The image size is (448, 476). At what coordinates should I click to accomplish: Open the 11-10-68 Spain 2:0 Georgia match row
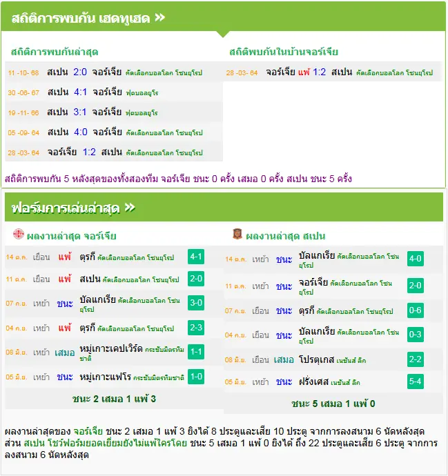pos(114,72)
